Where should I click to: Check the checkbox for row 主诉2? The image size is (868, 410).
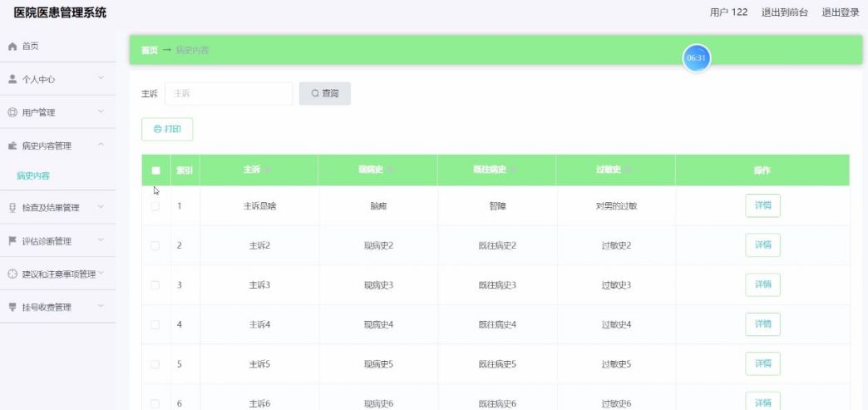pos(155,245)
